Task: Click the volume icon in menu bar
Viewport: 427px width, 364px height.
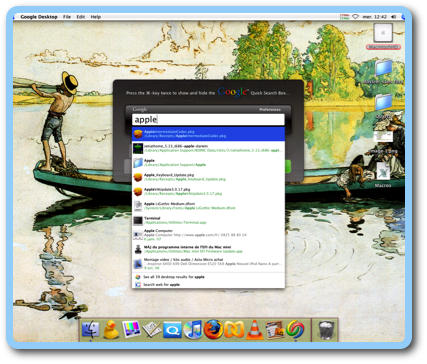Action: pos(394,17)
